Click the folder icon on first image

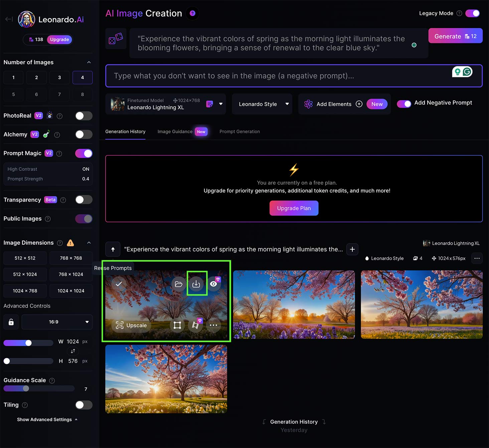(179, 284)
